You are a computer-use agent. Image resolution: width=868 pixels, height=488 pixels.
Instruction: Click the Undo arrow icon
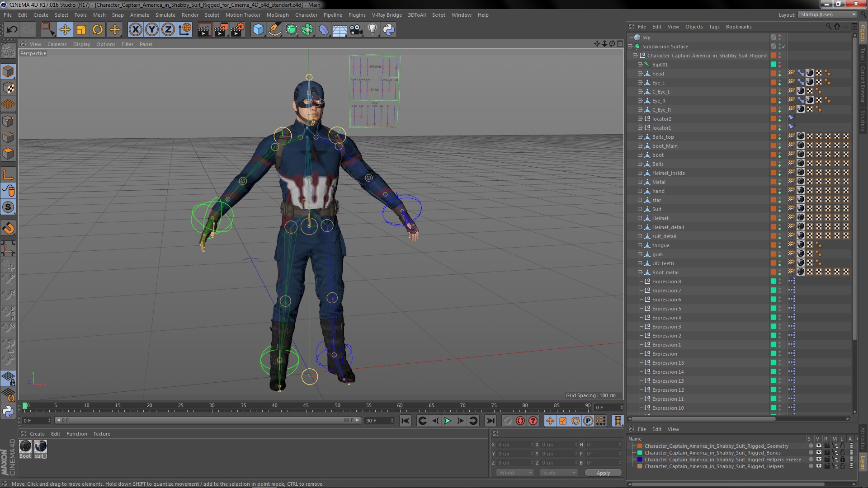(12, 30)
